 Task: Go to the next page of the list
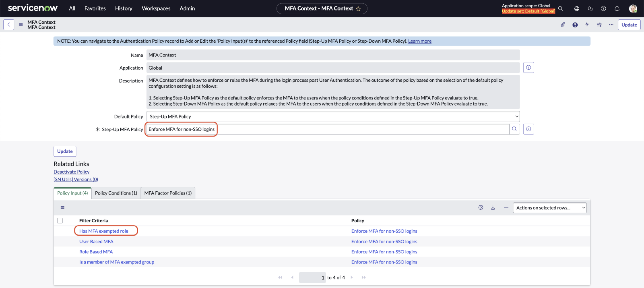[x=352, y=277]
